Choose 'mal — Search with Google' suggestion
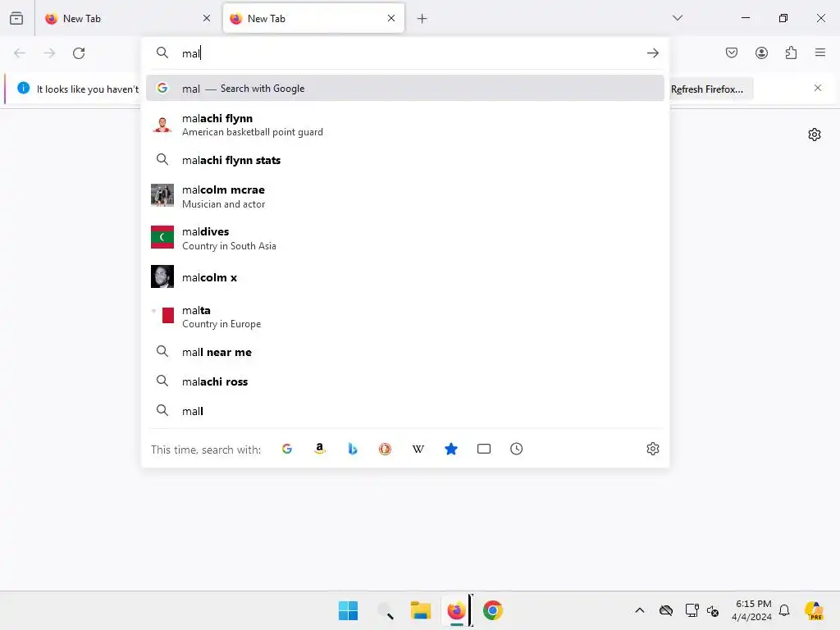Image resolution: width=840 pixels, height=630 pixels. pyautogui.click(x=405, y=89)
